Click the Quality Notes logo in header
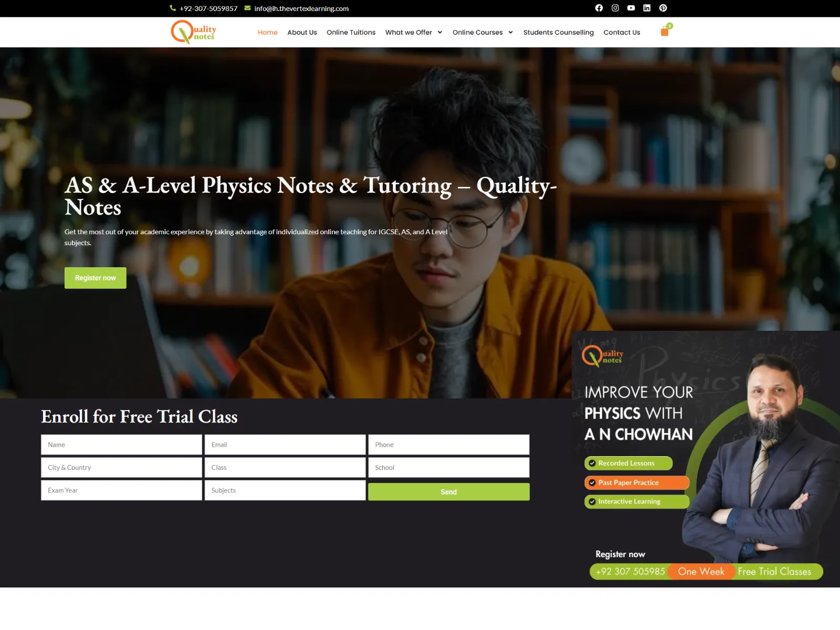This screenshot has width=840, height=630. click(194, 32)
